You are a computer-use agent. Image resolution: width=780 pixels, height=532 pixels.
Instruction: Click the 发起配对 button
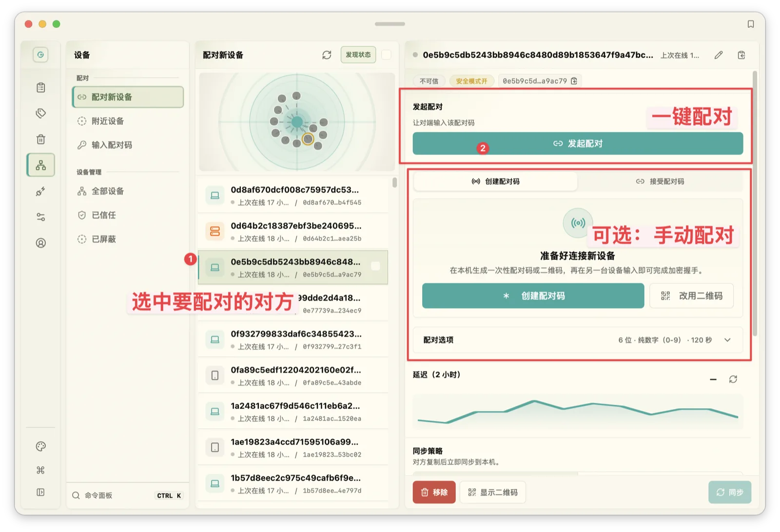tap(578, 143)
